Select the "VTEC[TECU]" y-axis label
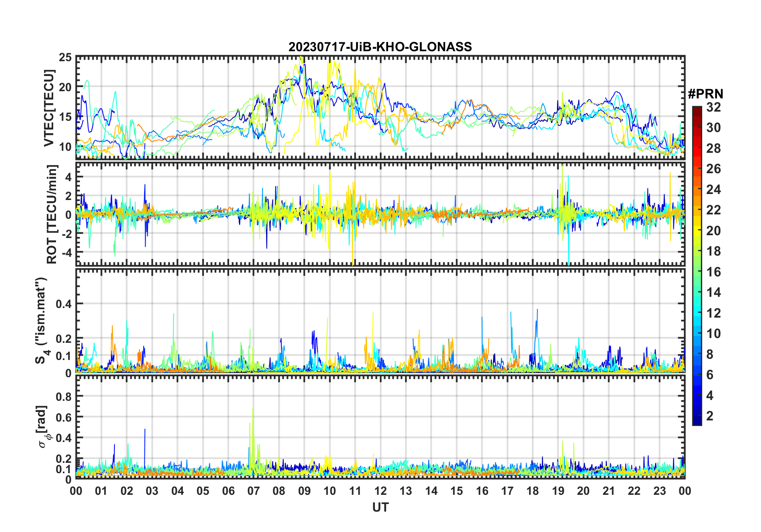This screenshot has width=761, height=532. [49, 108]
